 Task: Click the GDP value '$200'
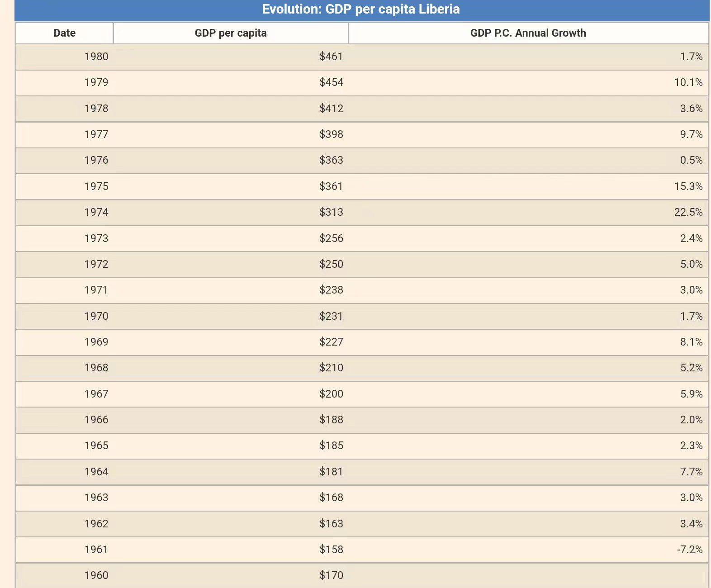(331, 394)
